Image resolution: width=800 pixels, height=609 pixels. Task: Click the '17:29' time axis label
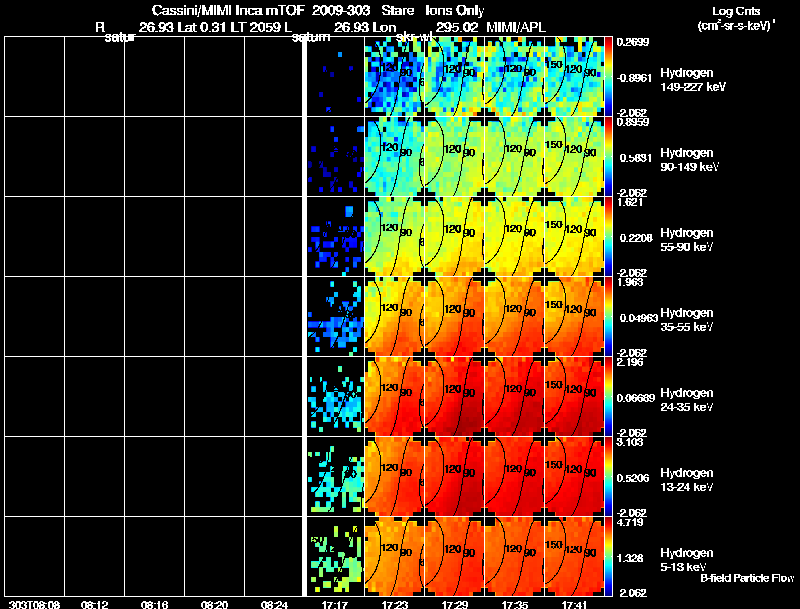pos(455,604)
